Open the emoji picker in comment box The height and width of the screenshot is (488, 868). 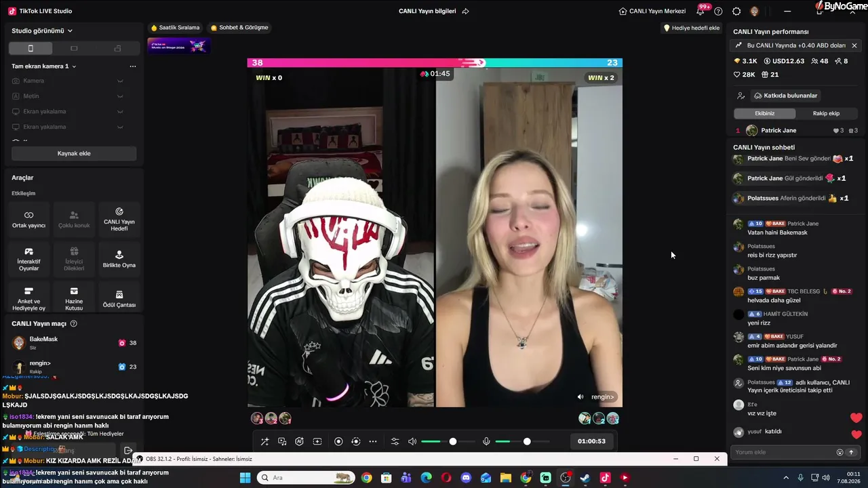[840, 452]
